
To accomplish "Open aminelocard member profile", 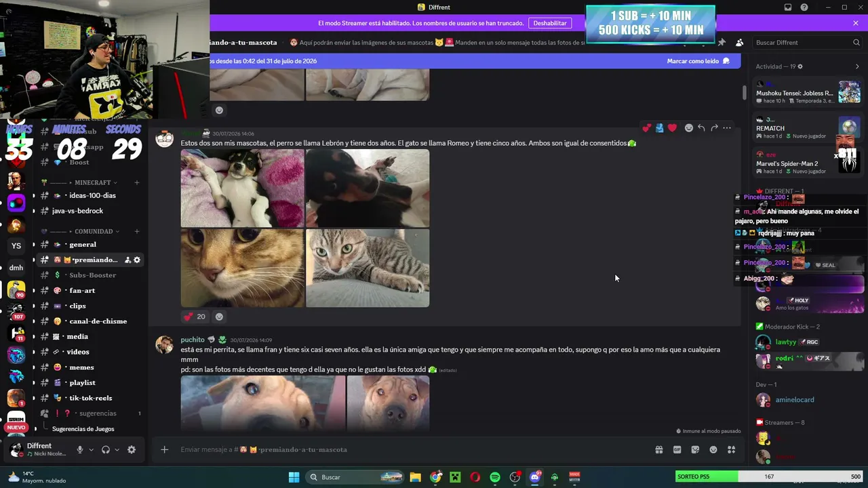I will [795, 400].
